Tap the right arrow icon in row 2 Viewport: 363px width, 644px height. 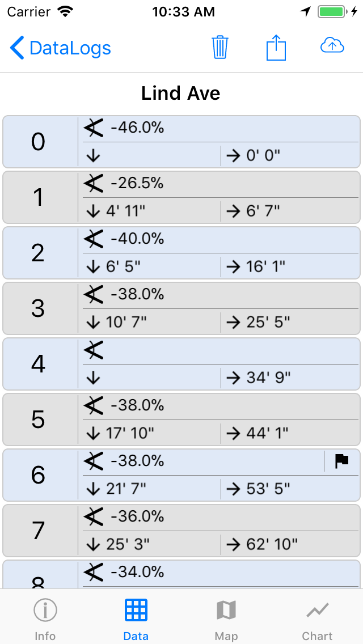(x=234, y=267)
